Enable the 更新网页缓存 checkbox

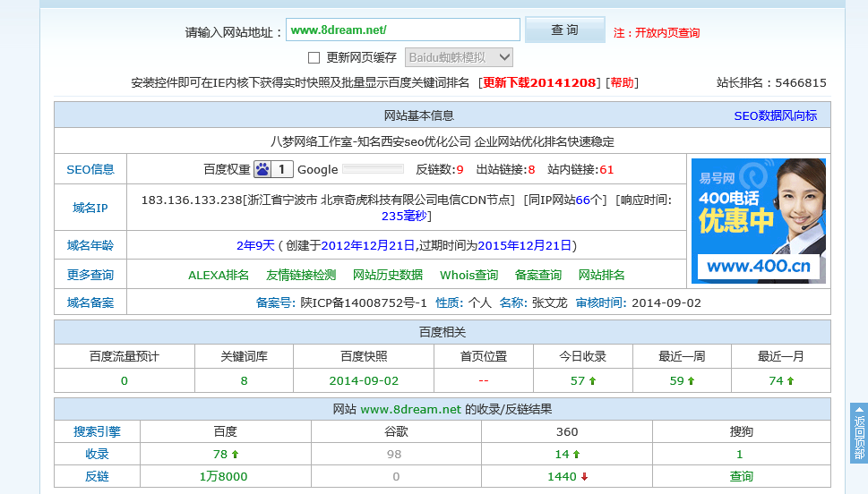coord(314,57)
